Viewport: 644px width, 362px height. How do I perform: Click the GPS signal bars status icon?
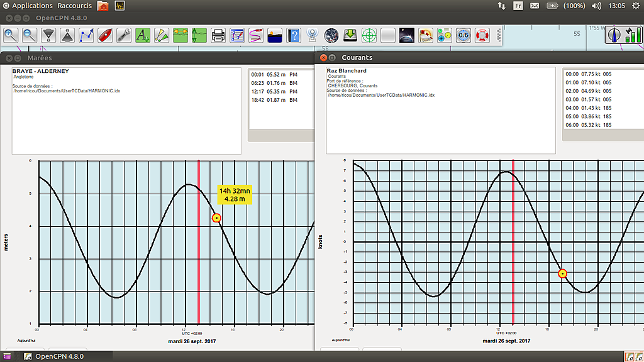(x=633, y=35)
